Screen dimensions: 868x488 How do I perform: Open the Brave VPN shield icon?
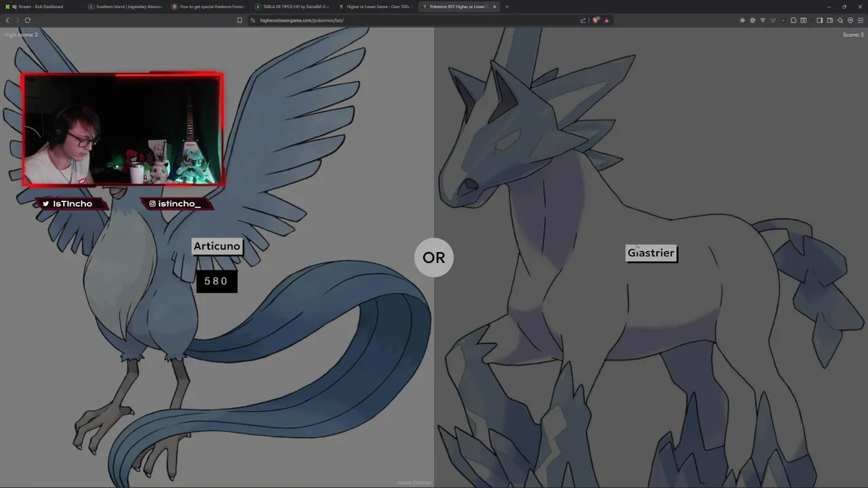[850, 20]
